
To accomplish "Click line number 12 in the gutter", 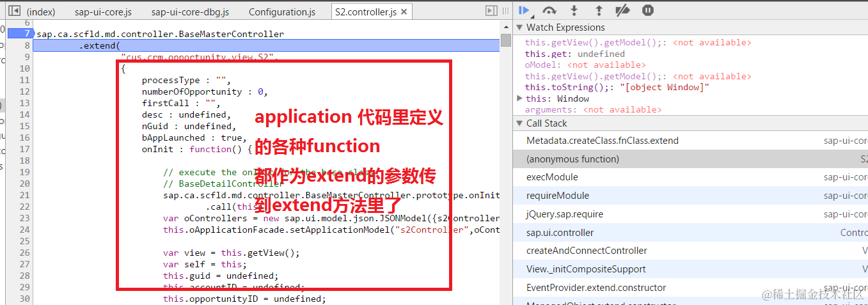I will point(25,91).
